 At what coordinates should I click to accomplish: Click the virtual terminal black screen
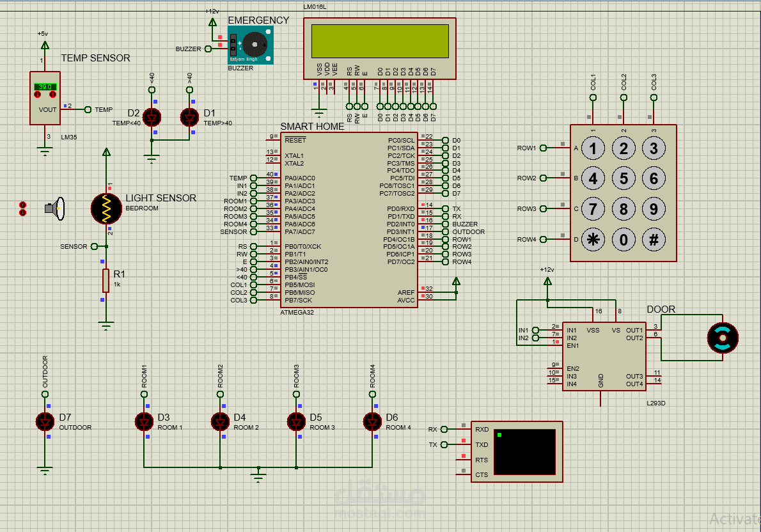[524, 452]
